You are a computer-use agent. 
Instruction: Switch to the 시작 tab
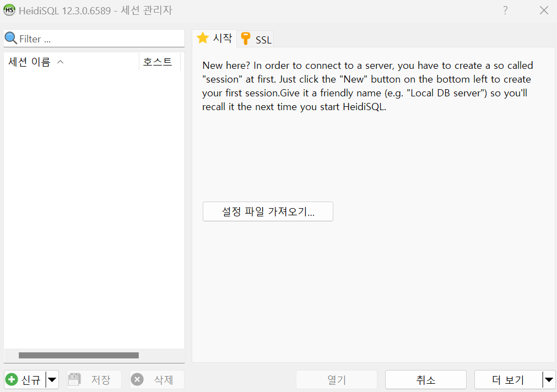(214, 38)
